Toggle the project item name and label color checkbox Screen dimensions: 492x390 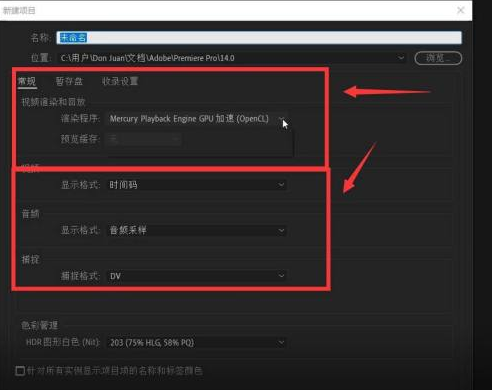(x=20, y=371)
